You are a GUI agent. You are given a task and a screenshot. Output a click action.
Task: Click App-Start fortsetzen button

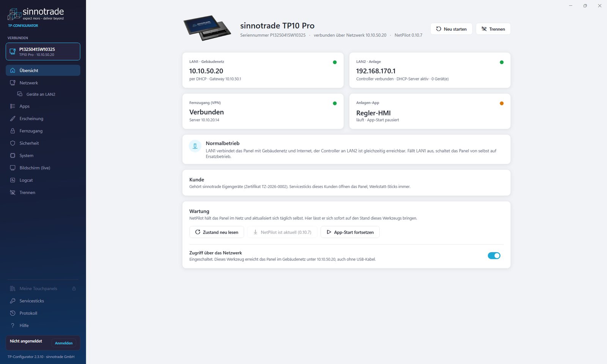(350, 232)
